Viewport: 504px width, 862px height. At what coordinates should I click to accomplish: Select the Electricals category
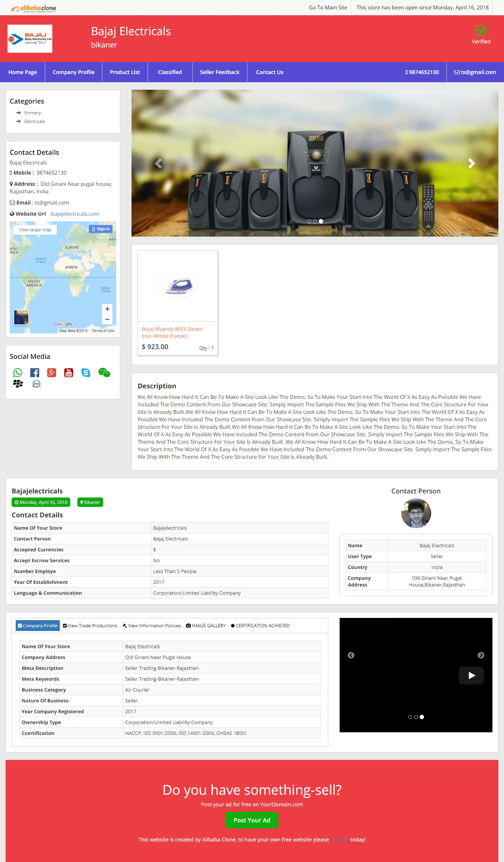[35, 121]
